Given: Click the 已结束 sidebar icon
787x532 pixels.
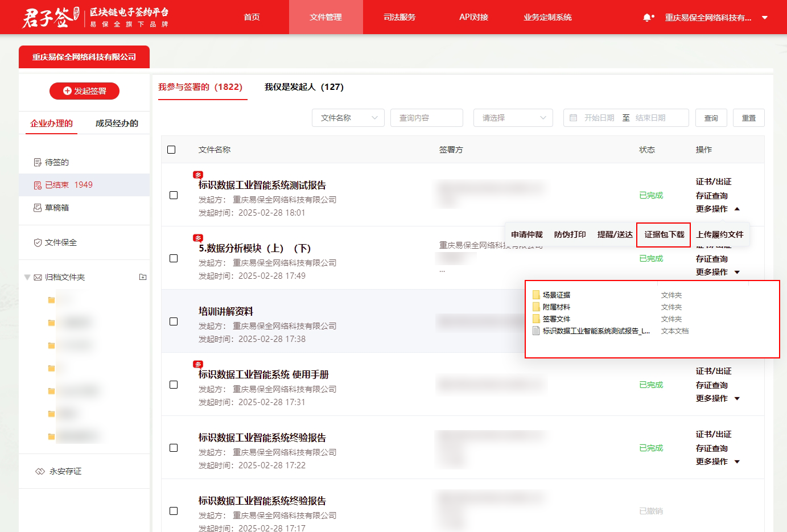Looking at the screenshot, I should (38, 185).
